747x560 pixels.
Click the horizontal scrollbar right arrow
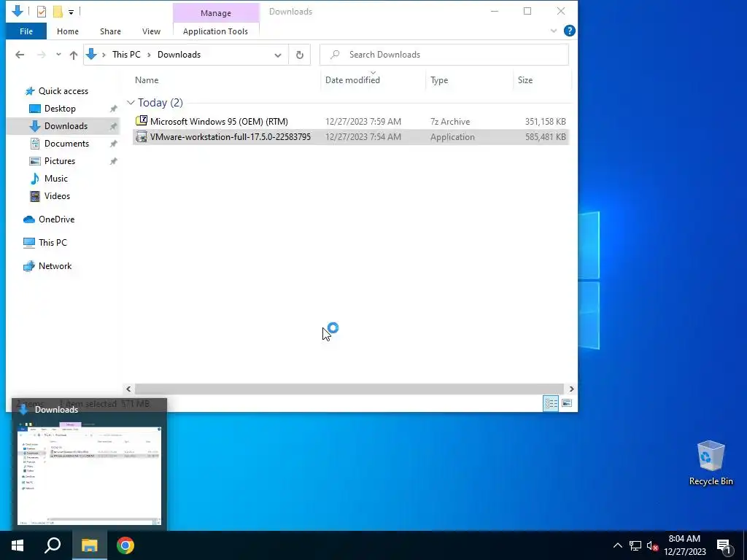571,389
